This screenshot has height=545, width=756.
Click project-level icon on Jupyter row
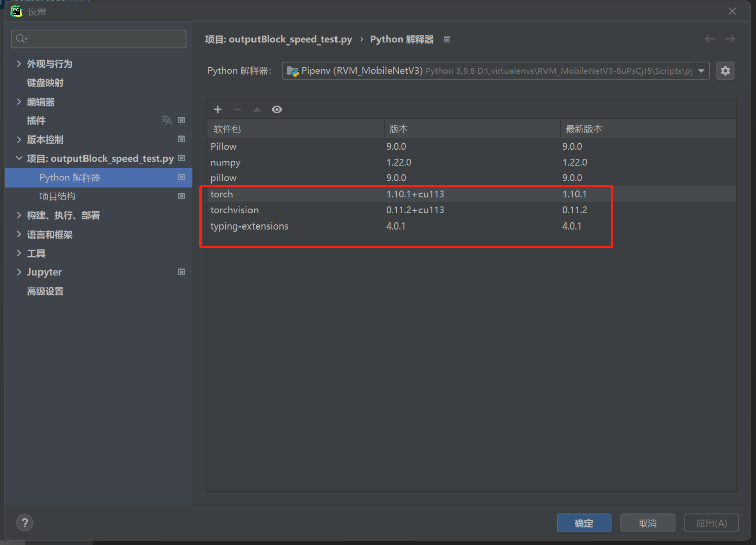[182, 272]
